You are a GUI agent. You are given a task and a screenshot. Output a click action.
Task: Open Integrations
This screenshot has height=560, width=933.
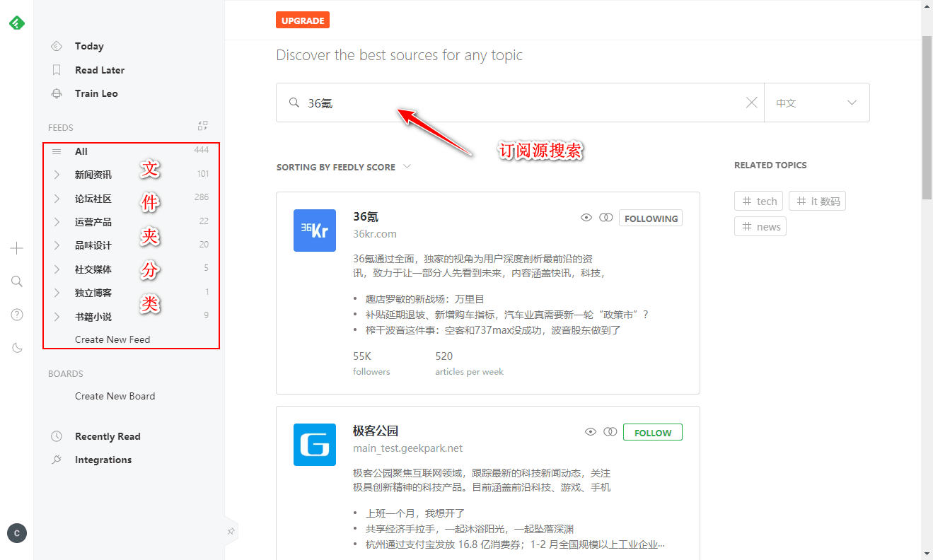coord(103,460)
